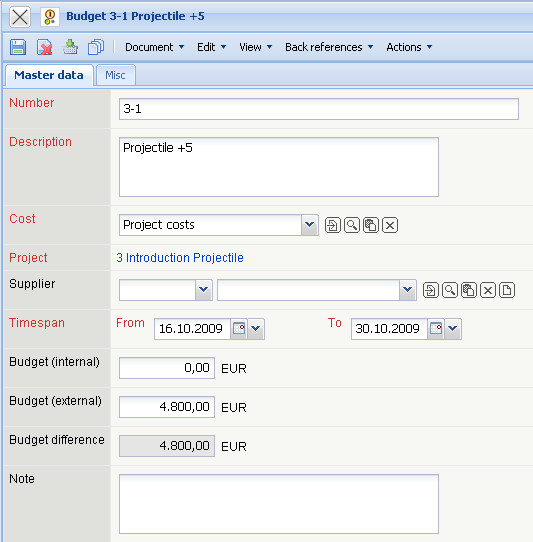
Task: Click the Supplier row search magnifier icon
Action: click(450, 290)
